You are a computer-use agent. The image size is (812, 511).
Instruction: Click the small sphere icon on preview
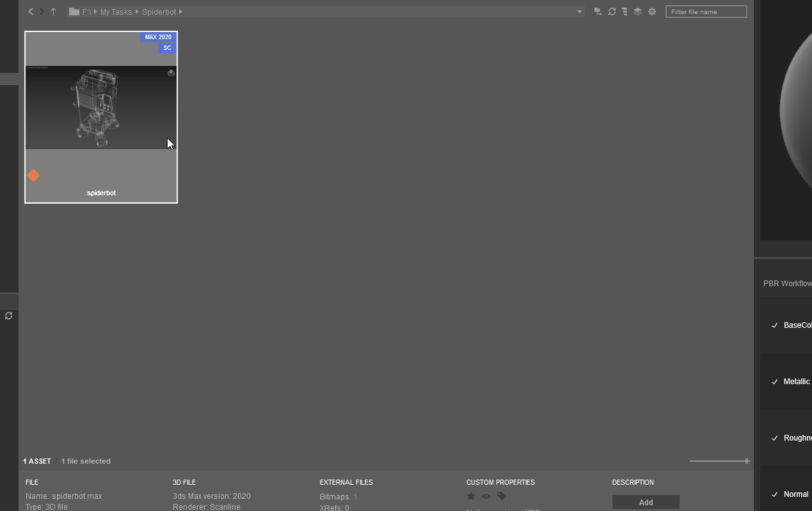click(x=171, y=73)
